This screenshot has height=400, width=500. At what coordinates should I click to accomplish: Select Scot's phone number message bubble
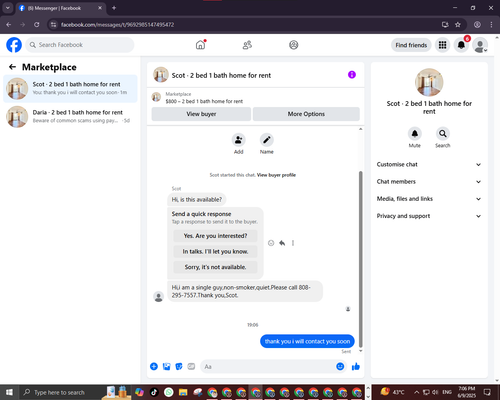point(245,291)
